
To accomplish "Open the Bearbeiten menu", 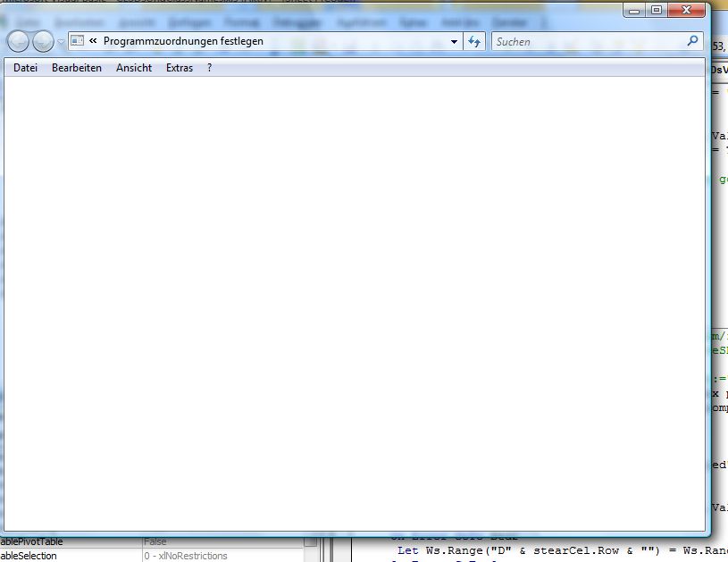I will (x=77, y=68).
